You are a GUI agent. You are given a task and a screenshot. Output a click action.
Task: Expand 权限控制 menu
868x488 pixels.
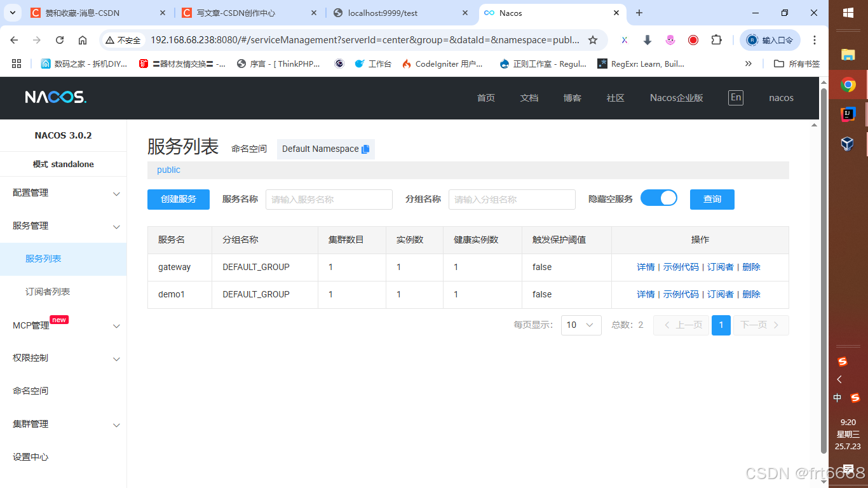(x=64, y=358)
